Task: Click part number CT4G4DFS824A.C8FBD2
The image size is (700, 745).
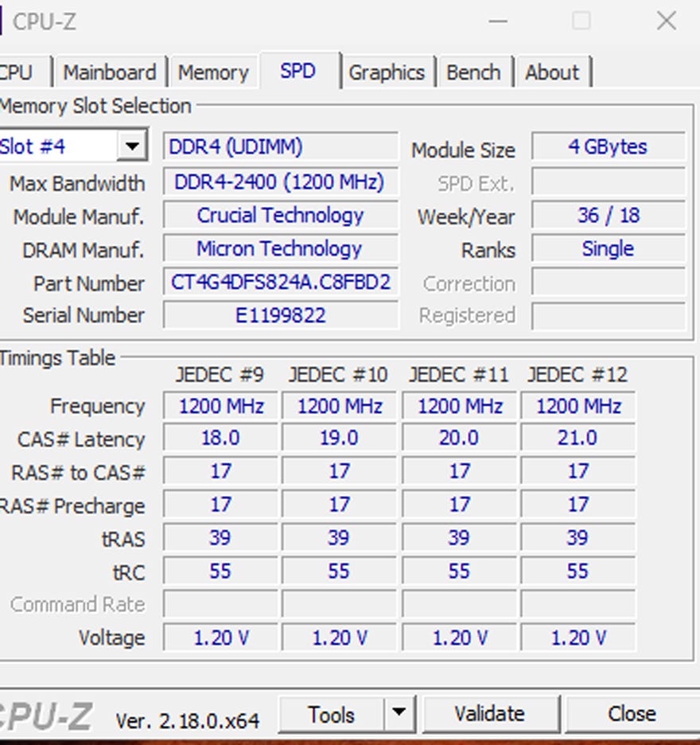Action: point(281,283)
